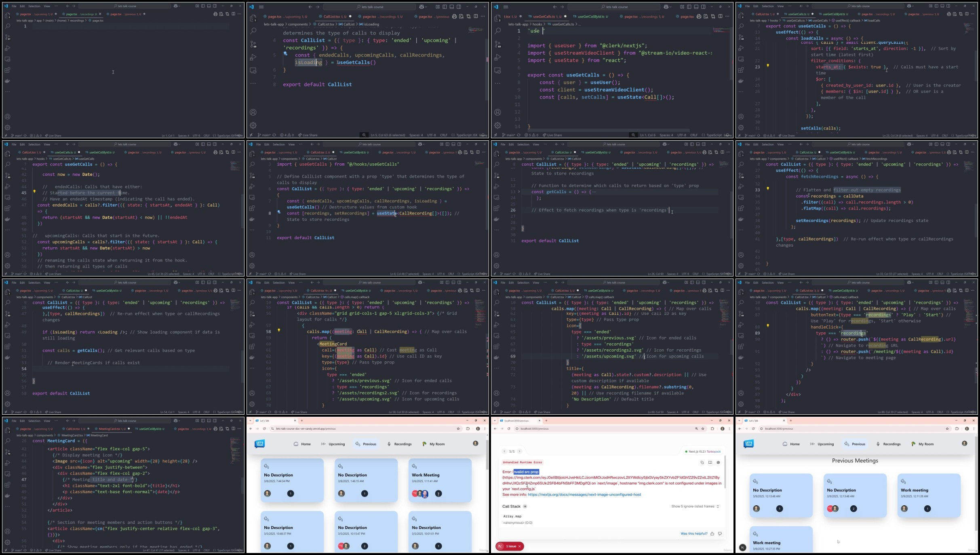Click Home in vercel.app browser navigation
Viewport: 980px width, 555px height.
[302, 444]
